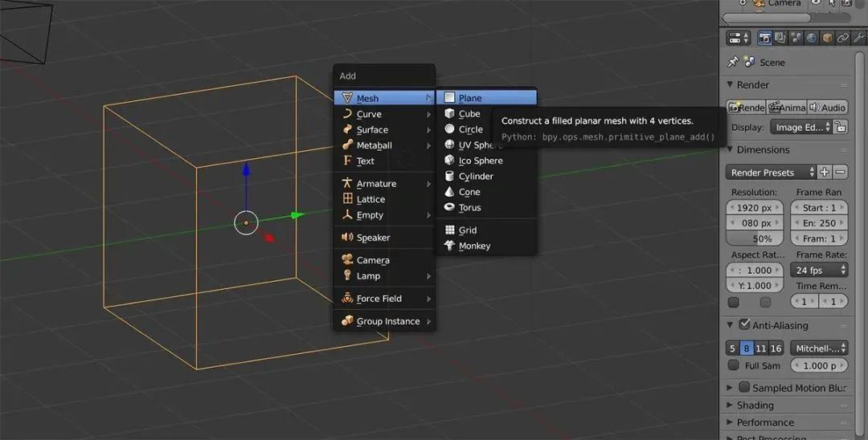
Task: Enable Sampled Motion Blur checkbox
Action: pos(744,387)
